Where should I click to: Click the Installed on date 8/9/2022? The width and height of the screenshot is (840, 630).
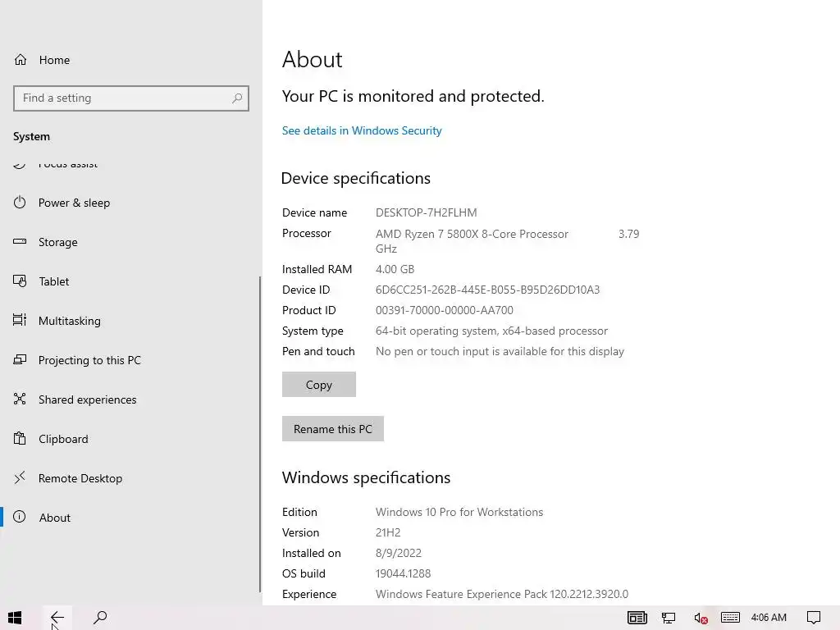399,553
